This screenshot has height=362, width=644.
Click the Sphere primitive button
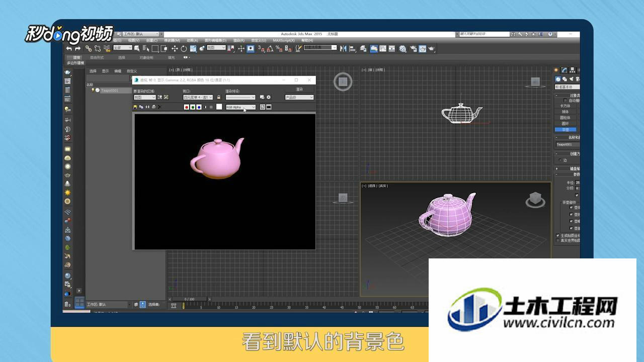(566, 112)
